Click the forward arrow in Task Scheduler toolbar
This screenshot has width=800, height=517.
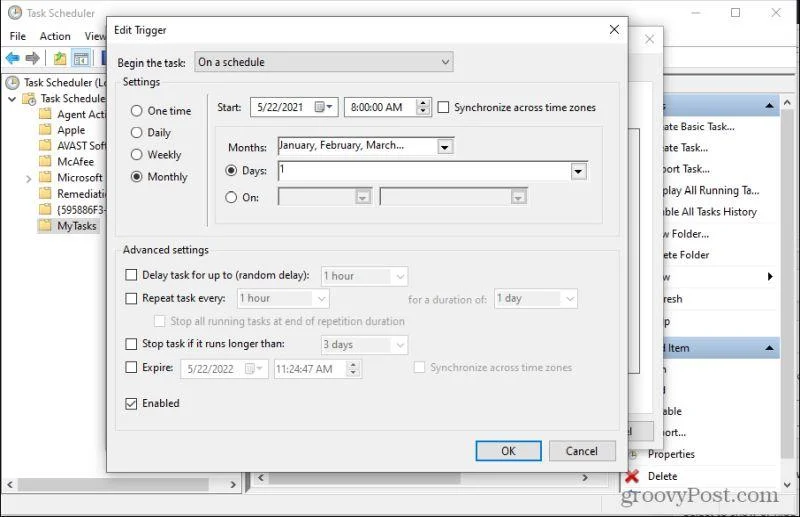pyautogui.click(x=33, y=58)
